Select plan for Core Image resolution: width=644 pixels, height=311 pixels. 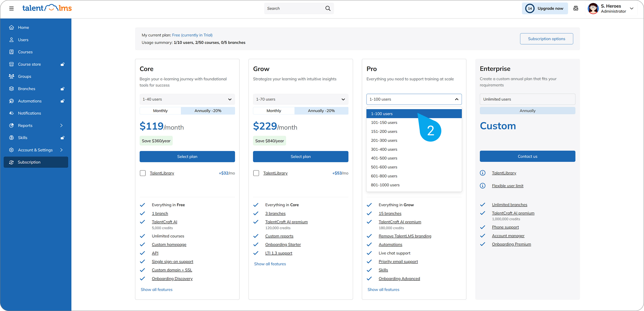187,157
